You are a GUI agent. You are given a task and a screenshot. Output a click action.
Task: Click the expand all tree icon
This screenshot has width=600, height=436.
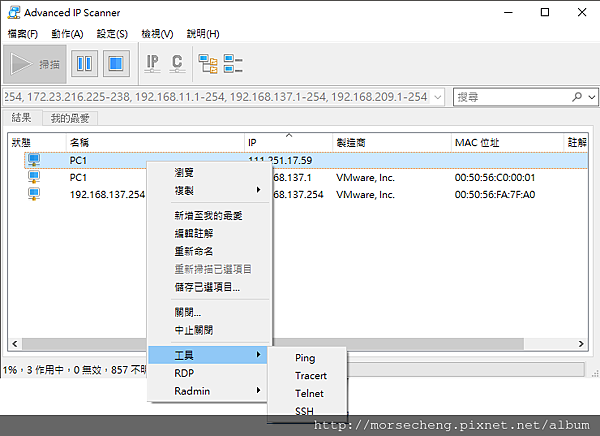point(208,64)
